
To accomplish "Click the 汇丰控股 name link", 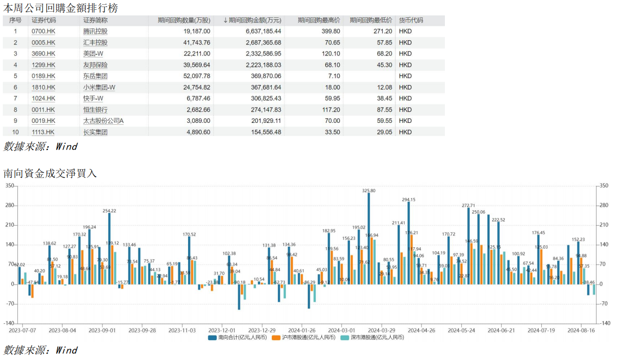I will tap(95, 43).
